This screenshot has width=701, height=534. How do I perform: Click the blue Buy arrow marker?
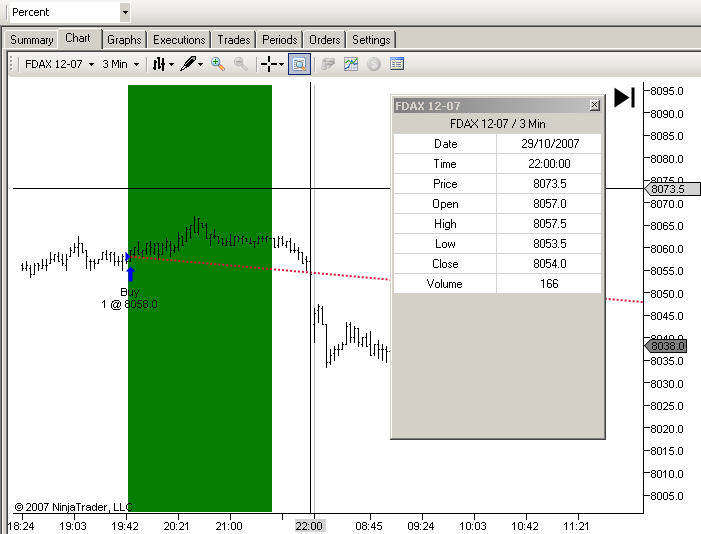point(131,274)
